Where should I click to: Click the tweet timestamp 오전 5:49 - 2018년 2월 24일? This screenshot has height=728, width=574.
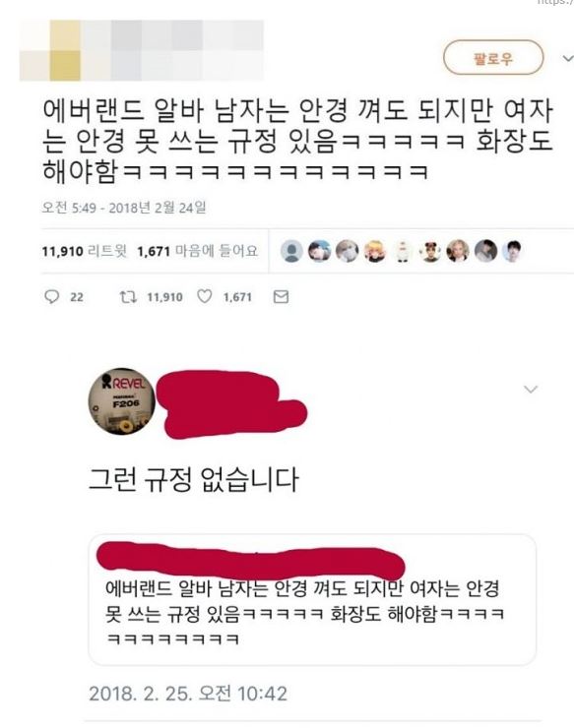(124, 207)
